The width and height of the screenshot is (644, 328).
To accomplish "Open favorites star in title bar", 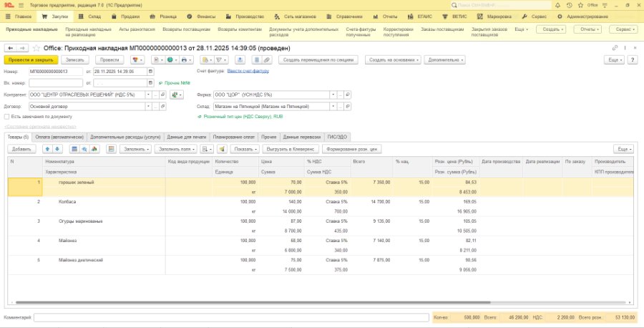I will [580, 5].
